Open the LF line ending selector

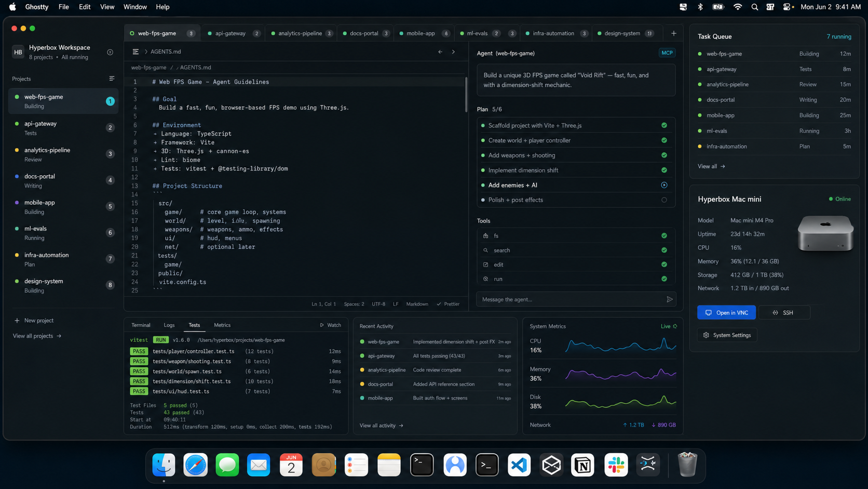coord(396,304)
